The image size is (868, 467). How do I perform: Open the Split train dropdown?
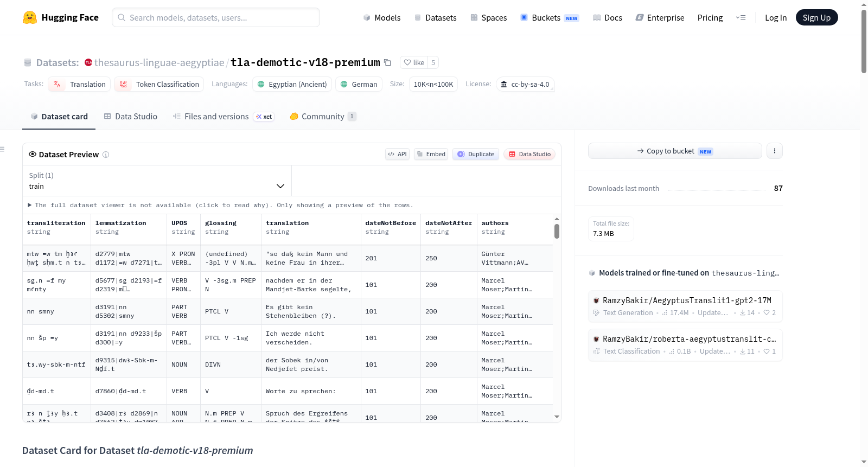pos(157,181)
